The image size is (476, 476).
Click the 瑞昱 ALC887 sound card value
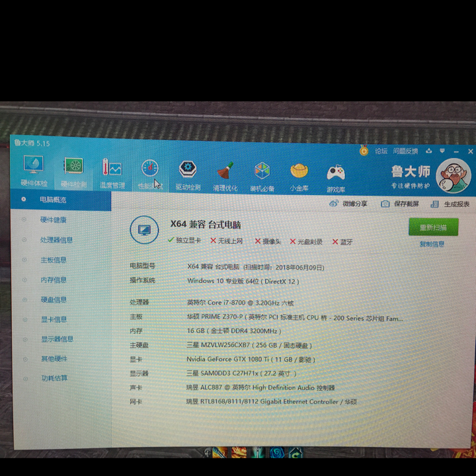(260, 387)
